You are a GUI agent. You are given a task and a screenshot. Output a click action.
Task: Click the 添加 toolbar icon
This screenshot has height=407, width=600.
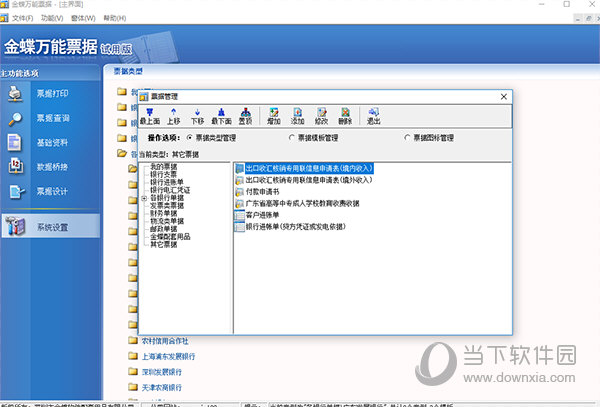pos(297,112)
